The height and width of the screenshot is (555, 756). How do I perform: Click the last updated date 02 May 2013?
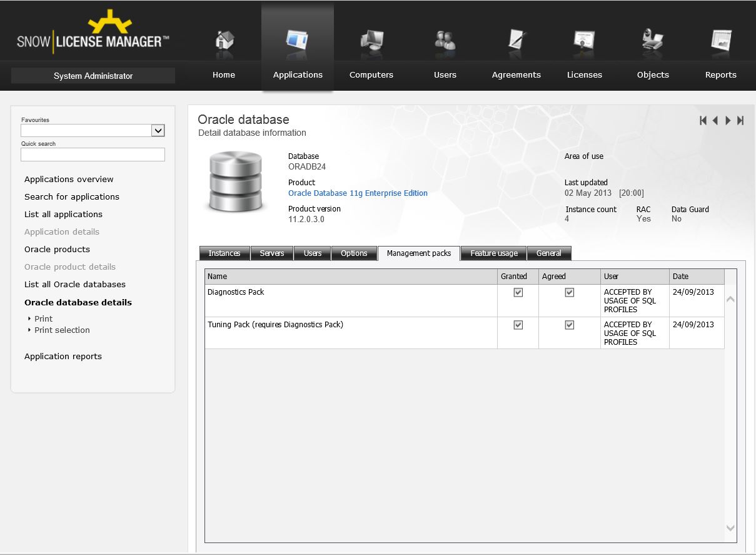tap(588, 193)
